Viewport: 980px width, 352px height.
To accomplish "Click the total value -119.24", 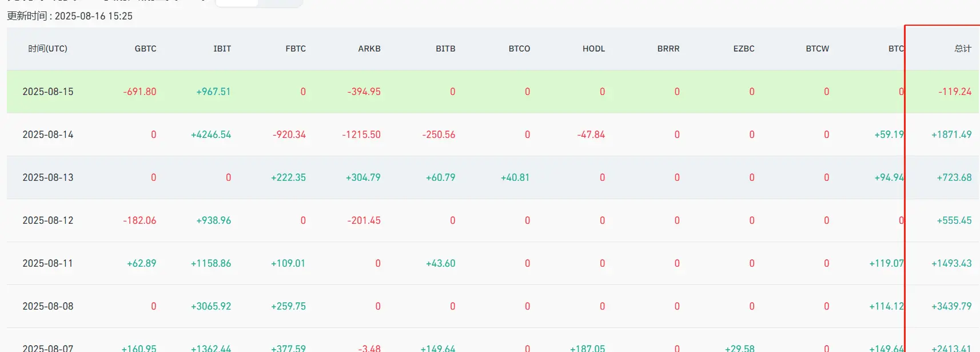I will tap(955, 92).
